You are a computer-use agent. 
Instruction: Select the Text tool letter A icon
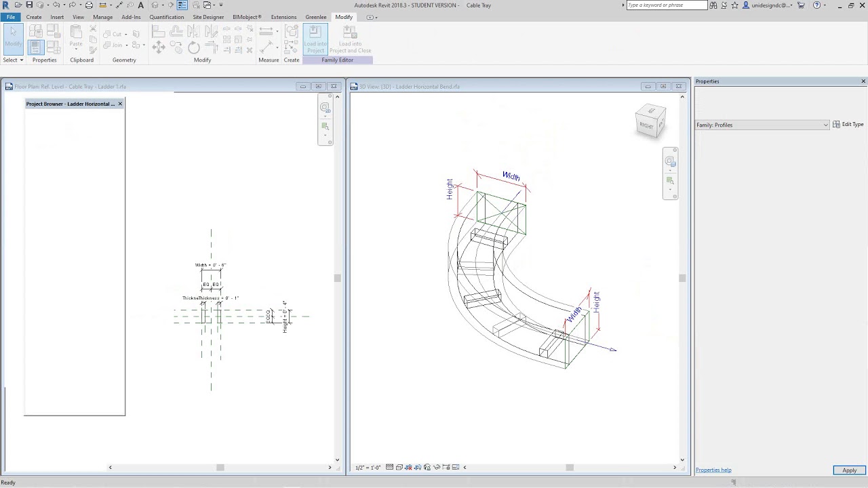pos(140,5)
